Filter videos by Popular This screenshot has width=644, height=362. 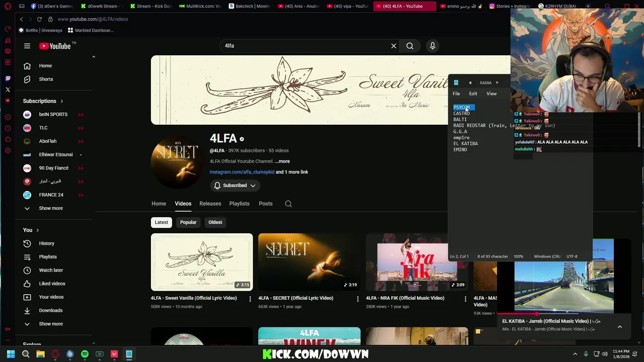[x=188, y=222]
